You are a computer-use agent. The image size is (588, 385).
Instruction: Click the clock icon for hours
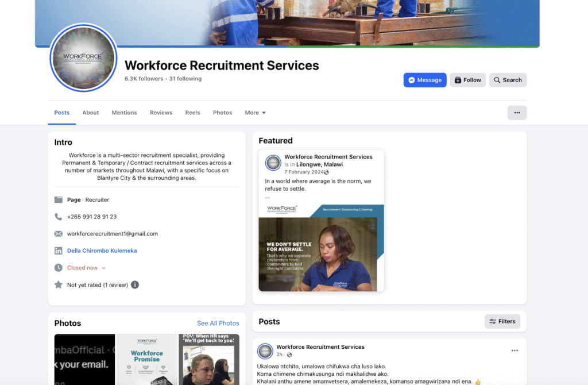pos(59,268)
